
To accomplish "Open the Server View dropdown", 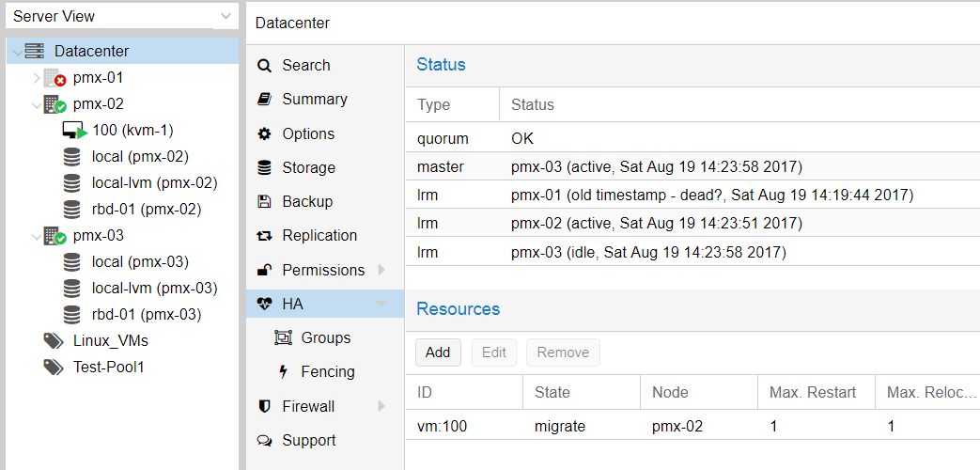I will (122, 16).
